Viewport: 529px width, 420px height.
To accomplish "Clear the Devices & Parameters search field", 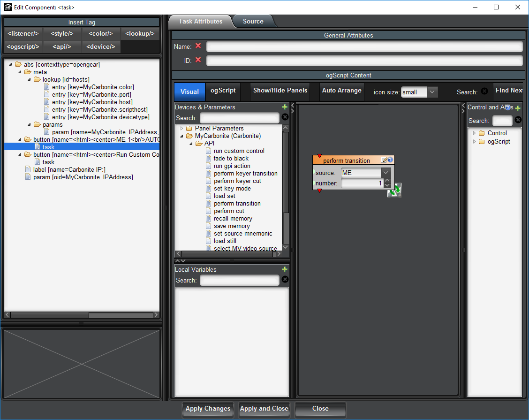I will coord(285,117).
